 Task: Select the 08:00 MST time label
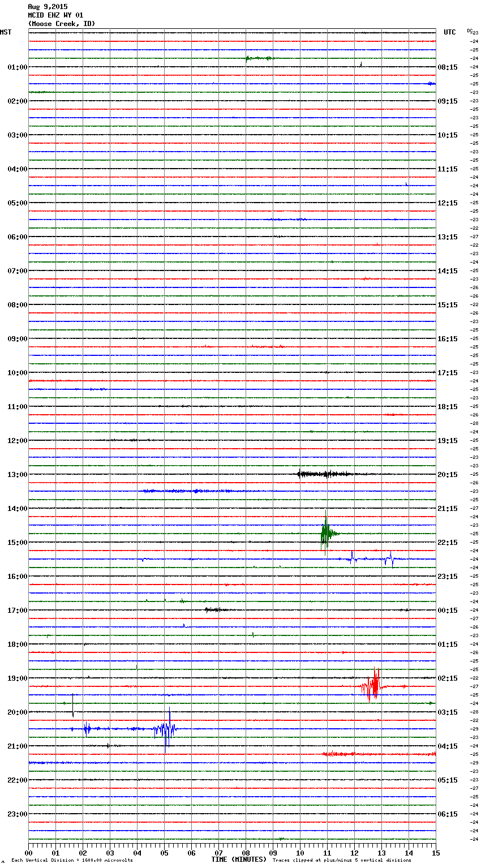(x=18, y=304)
